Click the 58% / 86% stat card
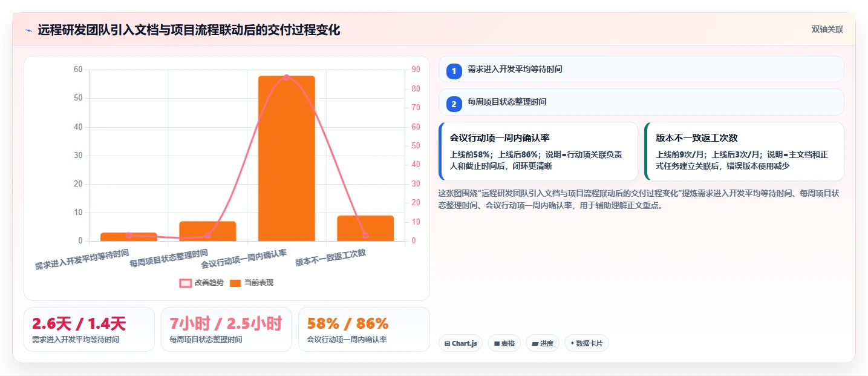 (x=364, y=329)
